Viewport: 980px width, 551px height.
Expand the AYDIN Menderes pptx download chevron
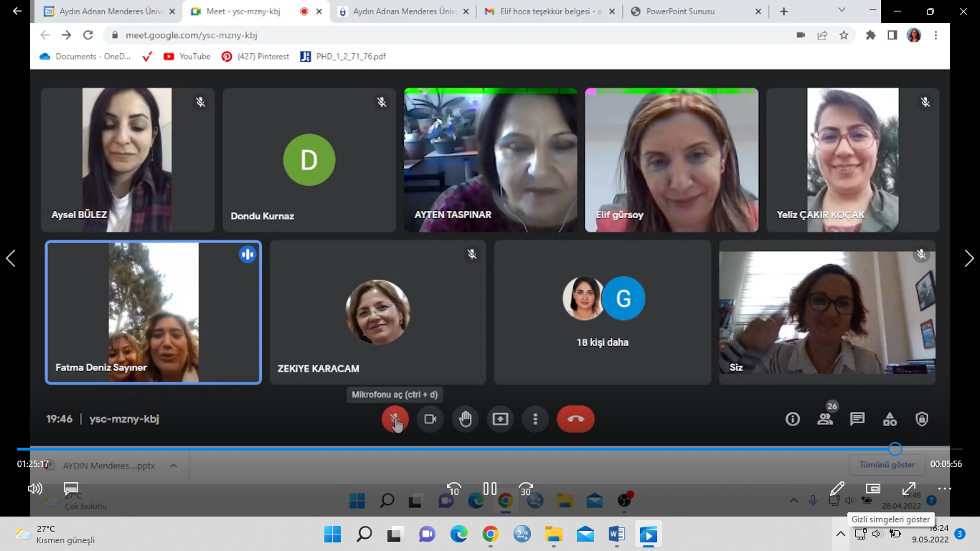174,466
